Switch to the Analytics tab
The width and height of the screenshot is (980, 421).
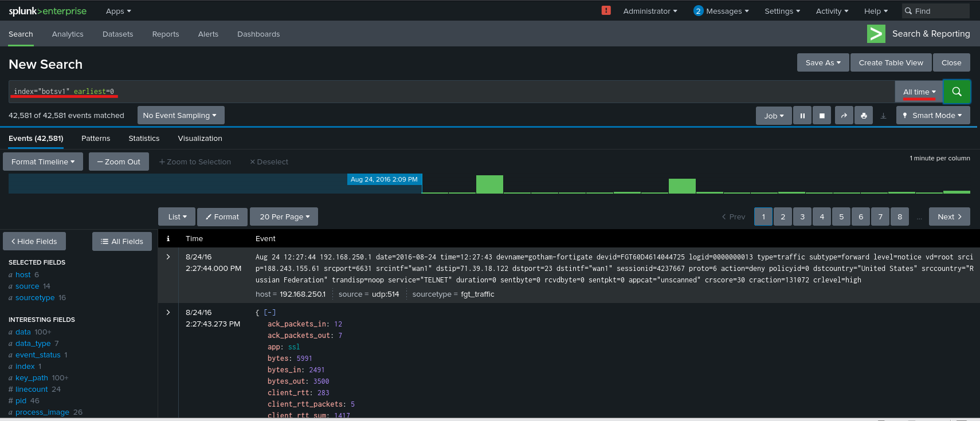[68, 34]
